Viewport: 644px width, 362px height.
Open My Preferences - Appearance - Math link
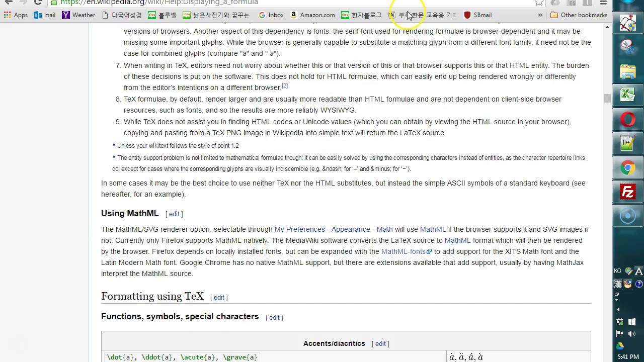[x=334, y=229]
